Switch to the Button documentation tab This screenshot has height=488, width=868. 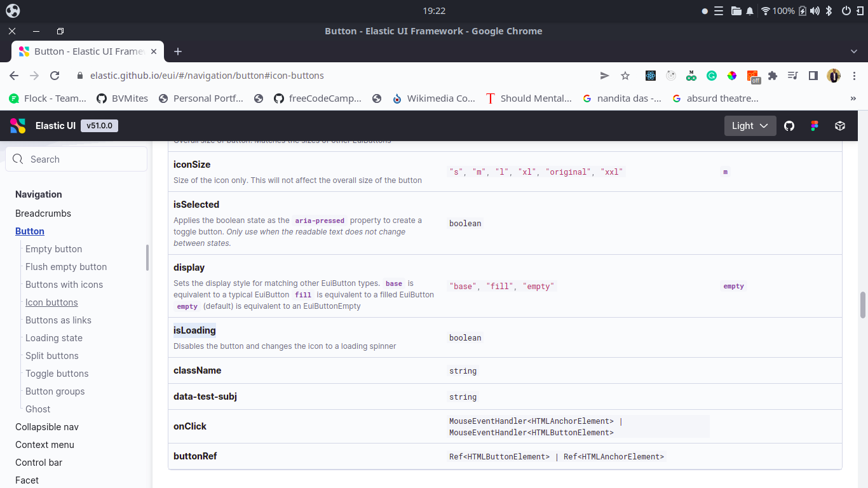[x=83, y=51]
